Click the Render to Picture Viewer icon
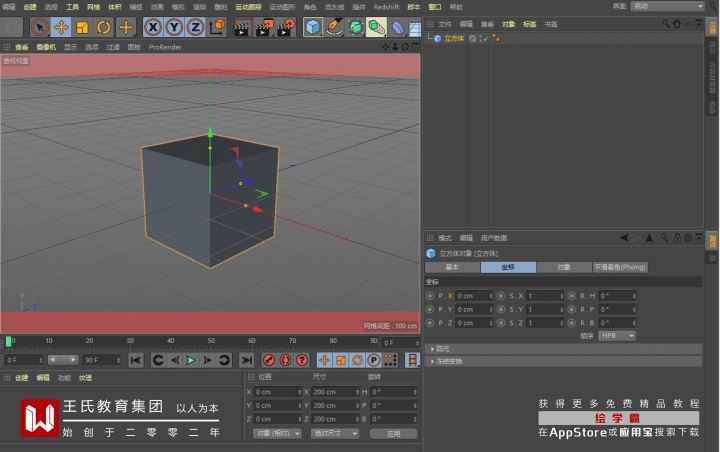 click(264, 27)
